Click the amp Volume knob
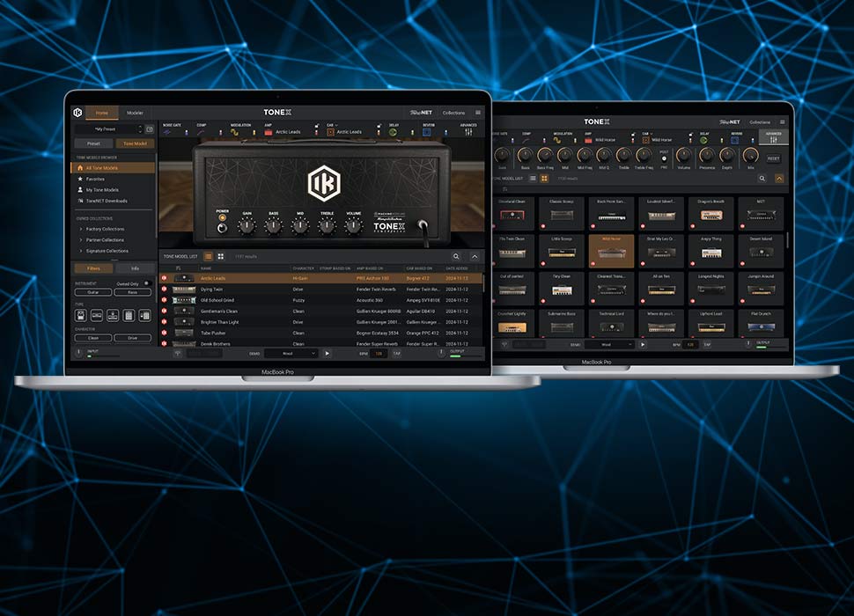The image size is (854, 616). (353, 226)
